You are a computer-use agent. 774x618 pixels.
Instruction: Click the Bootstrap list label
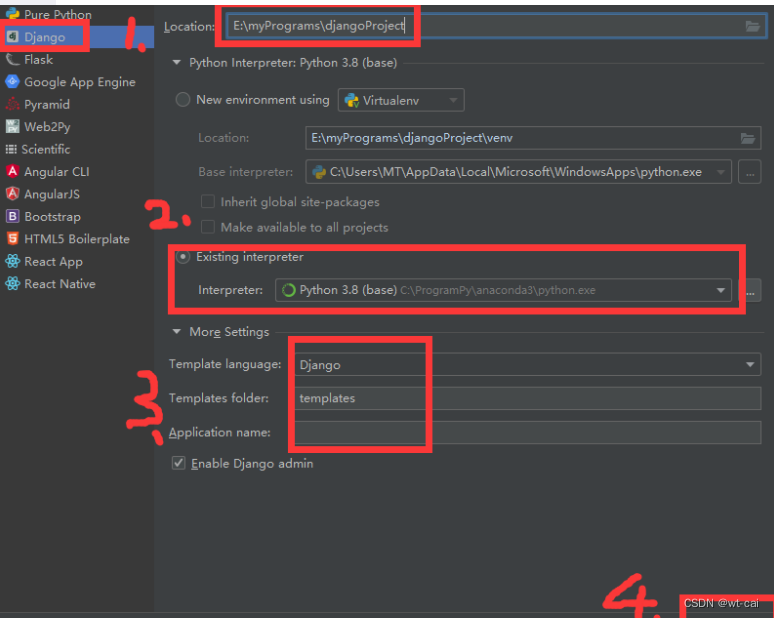(x=52, y=217)
